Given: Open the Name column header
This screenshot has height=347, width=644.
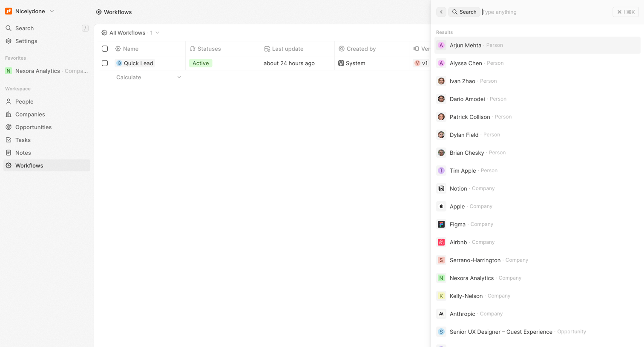Looking at the screenshot, I should point(148,49).
